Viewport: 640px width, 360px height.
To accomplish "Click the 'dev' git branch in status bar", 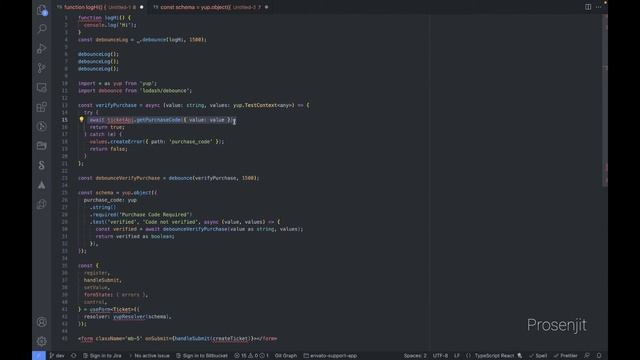I will pos(57,356).
